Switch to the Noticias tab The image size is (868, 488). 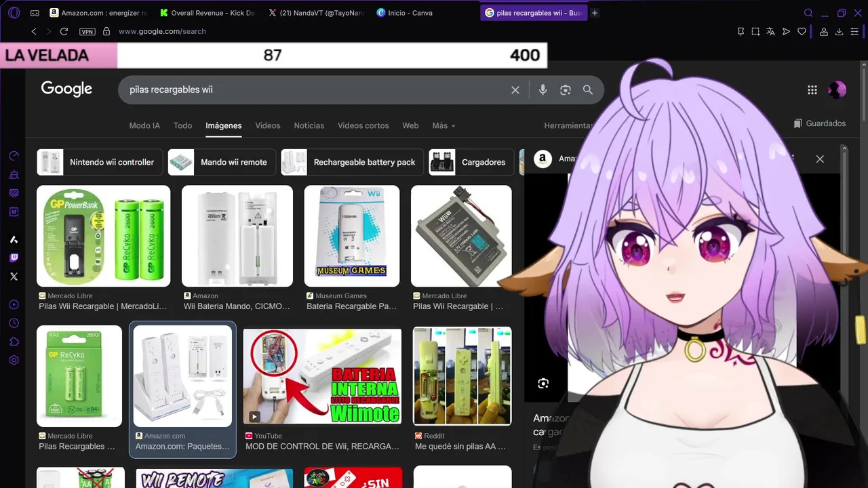coord(309,125)
